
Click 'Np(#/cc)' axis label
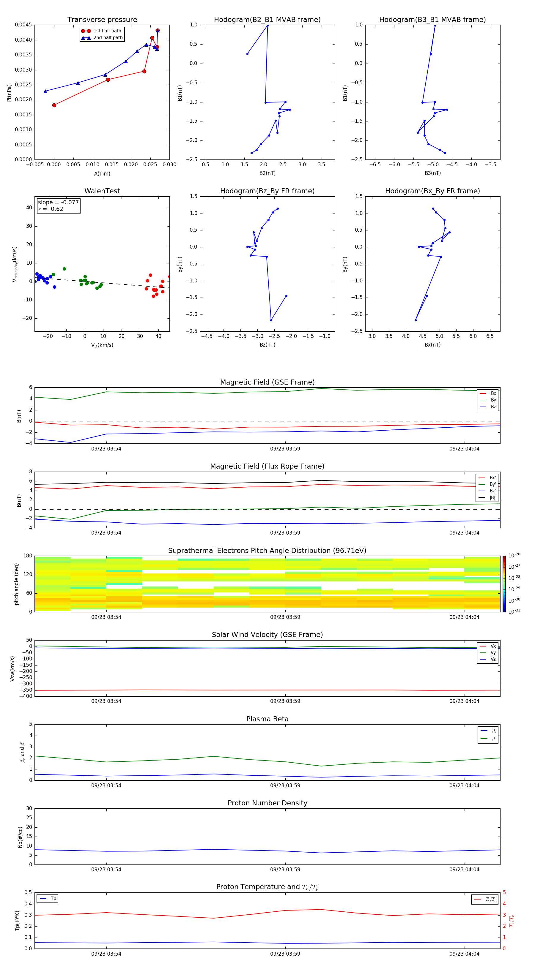click(x=20, y=837)
